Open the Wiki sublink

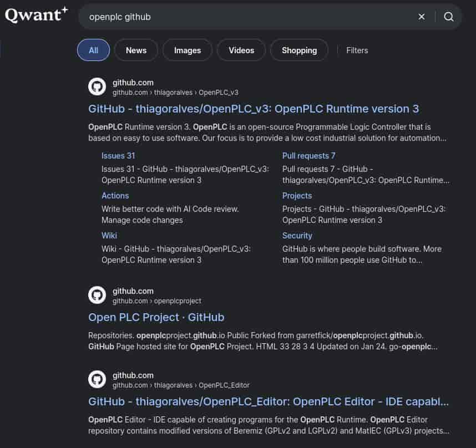(x=109, y=236)
